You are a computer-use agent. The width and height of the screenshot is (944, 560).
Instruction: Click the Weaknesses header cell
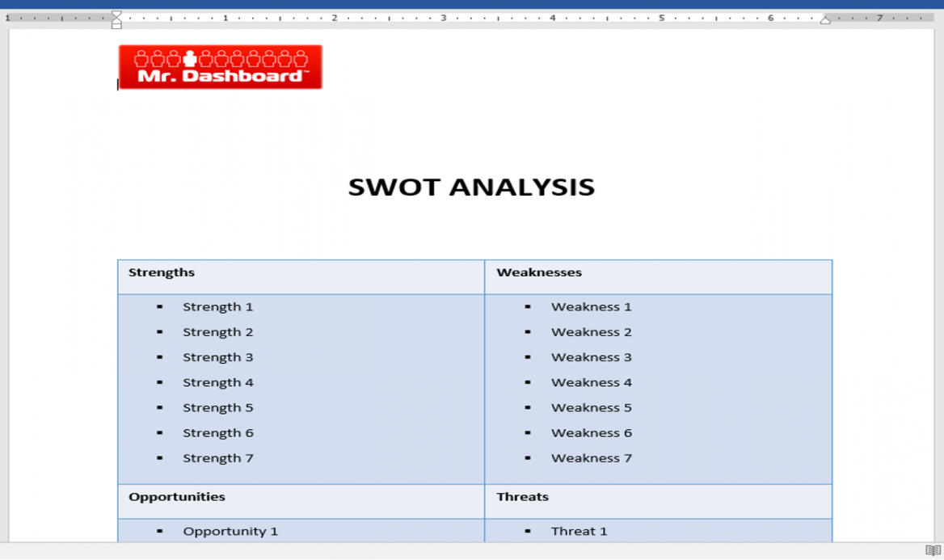tap(539, 273)
